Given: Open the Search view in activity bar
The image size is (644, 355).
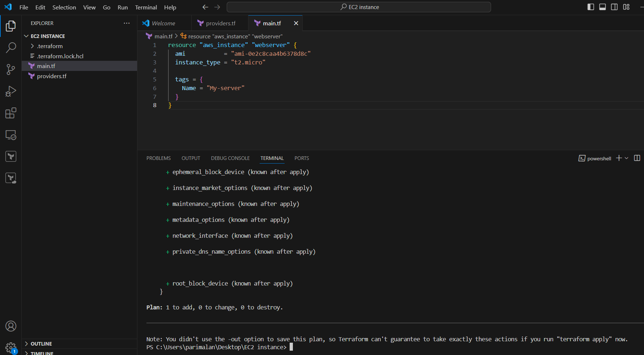Looking at the screenshot, I should [11, 47].
